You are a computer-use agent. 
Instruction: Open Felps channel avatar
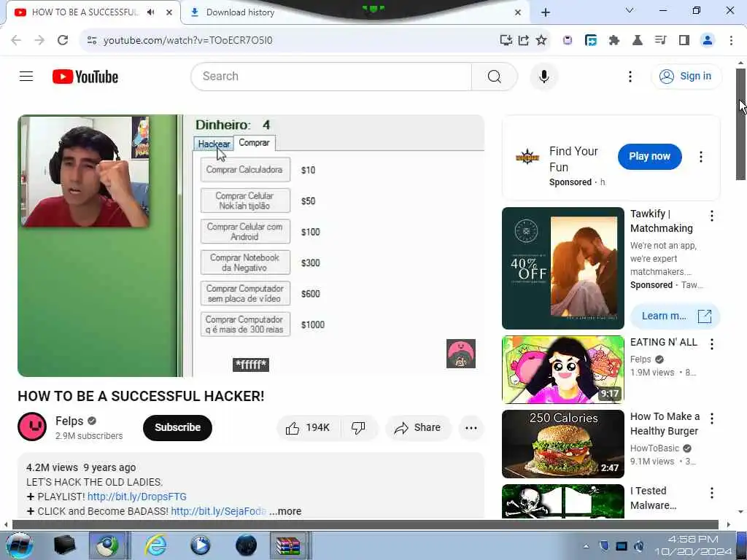(x=32, y=427)
